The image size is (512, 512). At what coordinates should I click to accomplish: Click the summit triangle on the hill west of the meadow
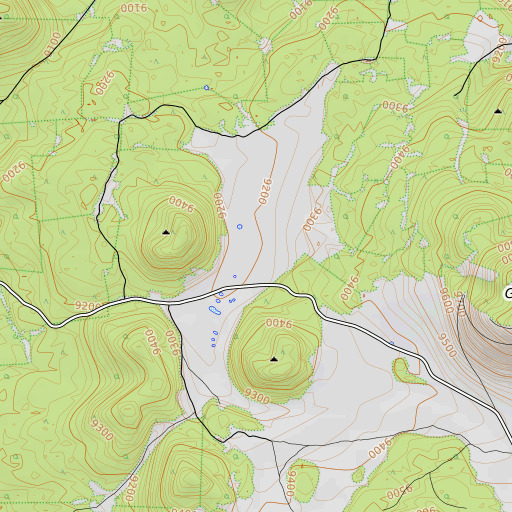(x=166, y=232)
